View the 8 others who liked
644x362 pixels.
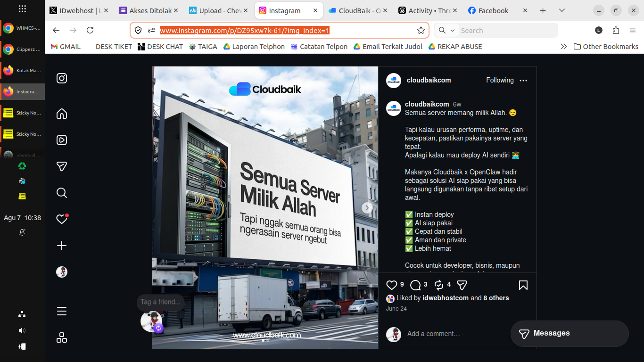pos(496,298)
